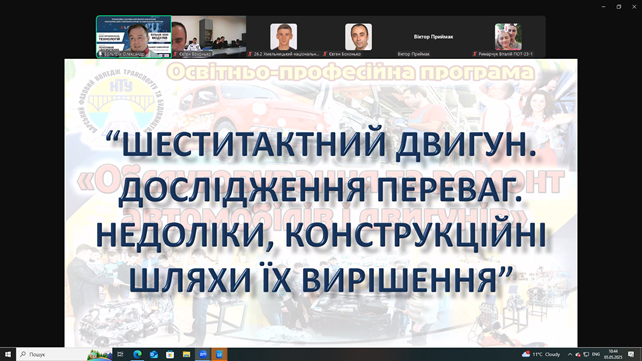Image resolution: width=642 pixels, height=361 pixels.
Task: Click the Task View taskbar icon
Action: coord(120,354)
